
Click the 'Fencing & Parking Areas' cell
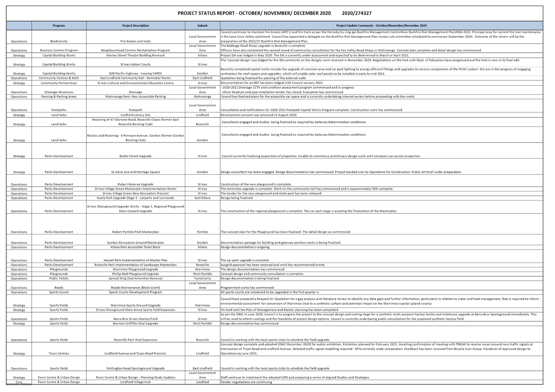(59, 97)
